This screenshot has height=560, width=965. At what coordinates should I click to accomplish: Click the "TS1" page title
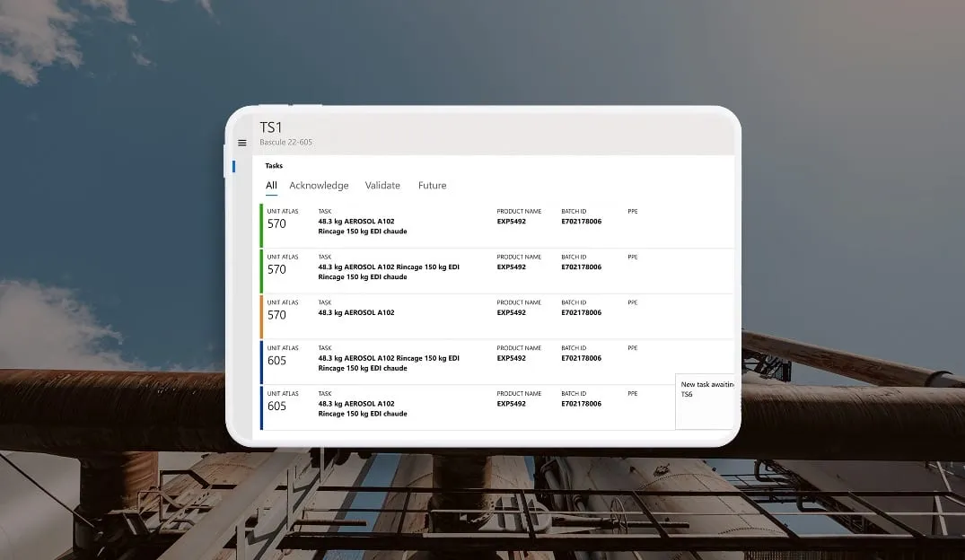[x=271, y=127]
